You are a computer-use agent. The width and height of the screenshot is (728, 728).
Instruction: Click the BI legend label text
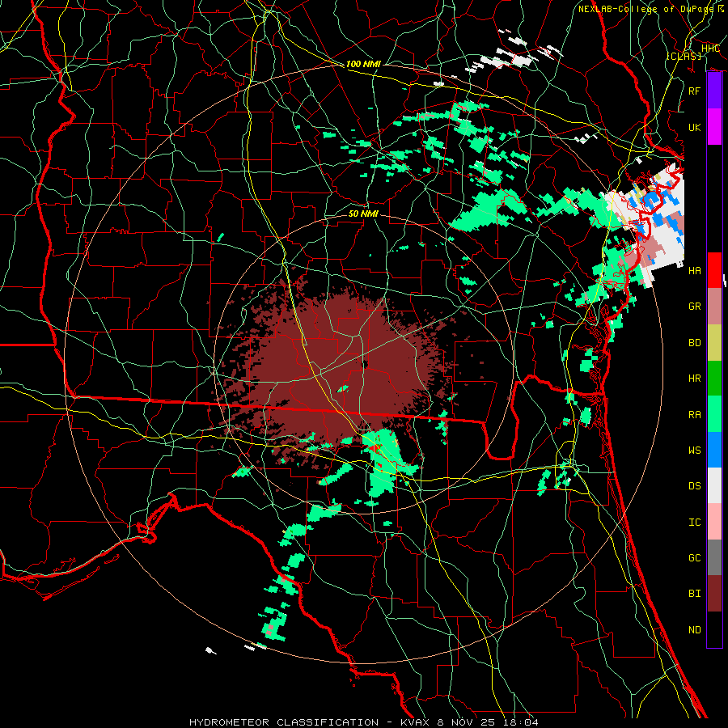(694, 594)
